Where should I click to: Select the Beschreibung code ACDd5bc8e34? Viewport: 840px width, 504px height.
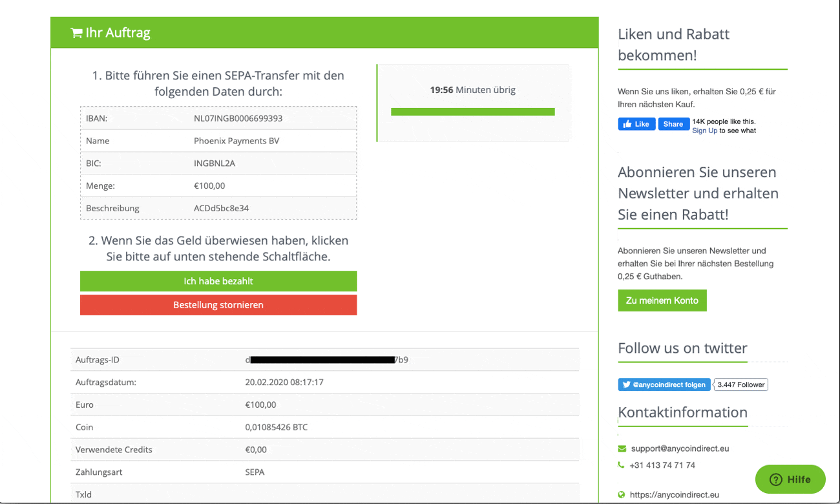point(221,208)
